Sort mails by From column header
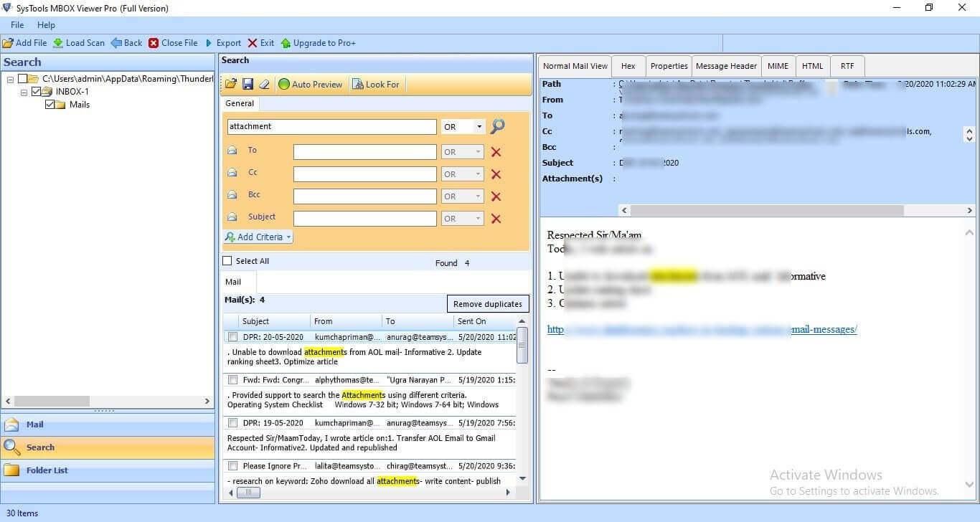The image size is (980, 522). 346,321
